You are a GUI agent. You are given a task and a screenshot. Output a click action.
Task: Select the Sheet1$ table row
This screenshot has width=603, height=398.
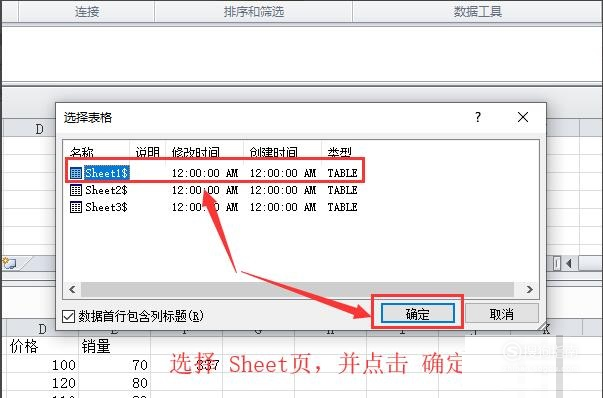214,173
